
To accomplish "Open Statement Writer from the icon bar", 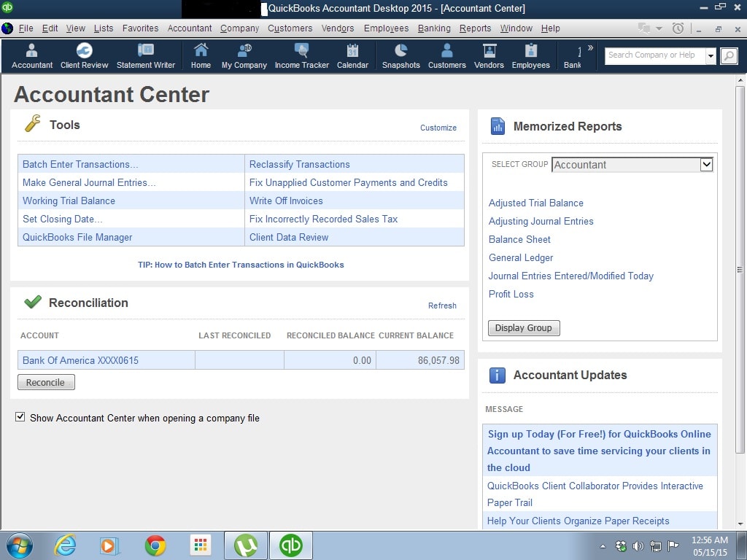I will [x=146, y=55].
